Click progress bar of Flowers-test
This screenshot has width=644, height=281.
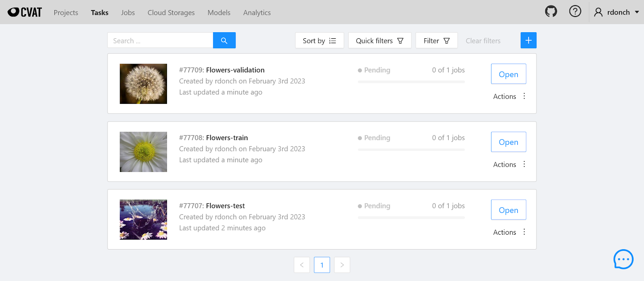coord(411,218)
